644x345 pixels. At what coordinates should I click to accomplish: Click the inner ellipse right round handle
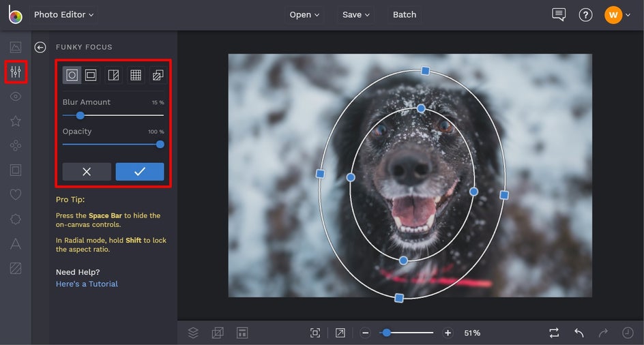pyautogui.click(x=473, y=192)
